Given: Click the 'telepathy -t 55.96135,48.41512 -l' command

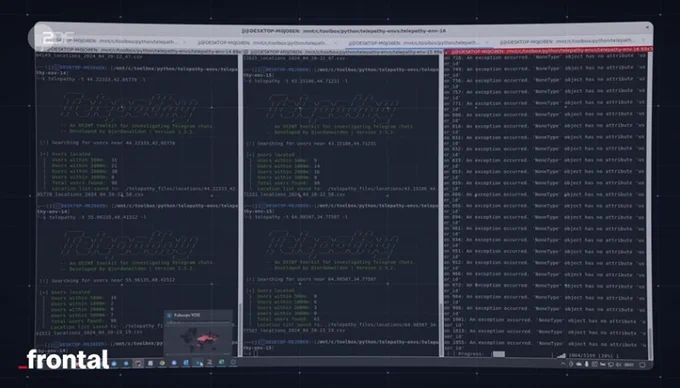Looking at the screenshot, I should [x=97, y=217].
